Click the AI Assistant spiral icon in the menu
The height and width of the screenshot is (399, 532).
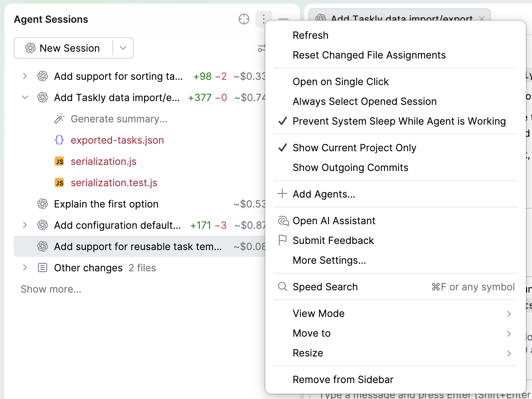pos(283,221)
